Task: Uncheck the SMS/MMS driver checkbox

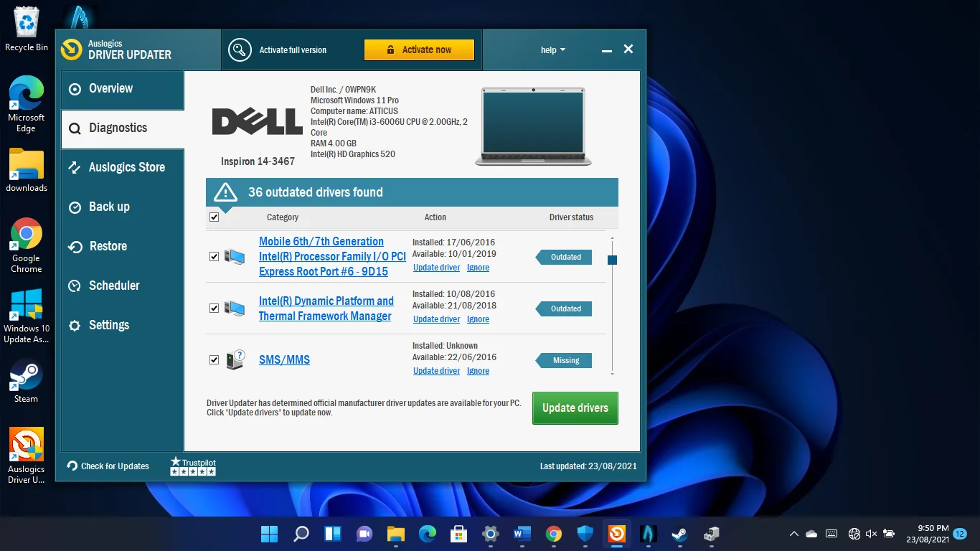Action: click(214, 359)
